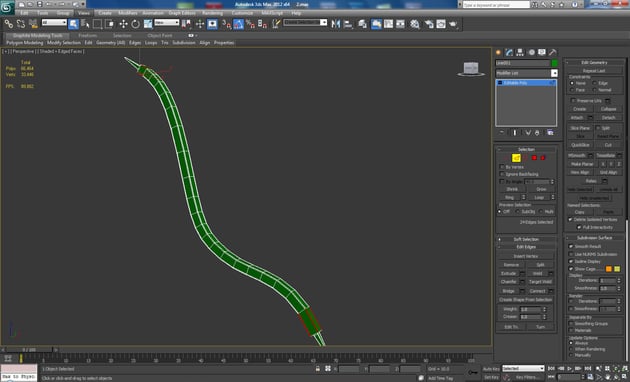Viewport: 630px width, 382px height.
Task: Expand the Soft Selection rollout
Action: (526, 239)
